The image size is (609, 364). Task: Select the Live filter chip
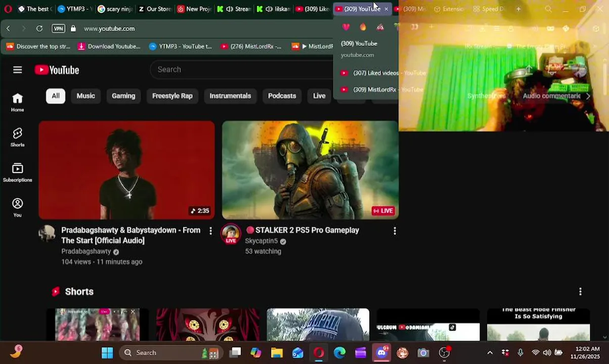(x=319, y=96)
